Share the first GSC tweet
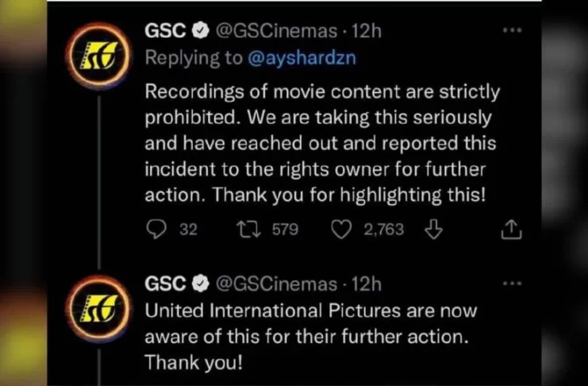This screenshot has height=386, width=588. click(x=512, y=230)
